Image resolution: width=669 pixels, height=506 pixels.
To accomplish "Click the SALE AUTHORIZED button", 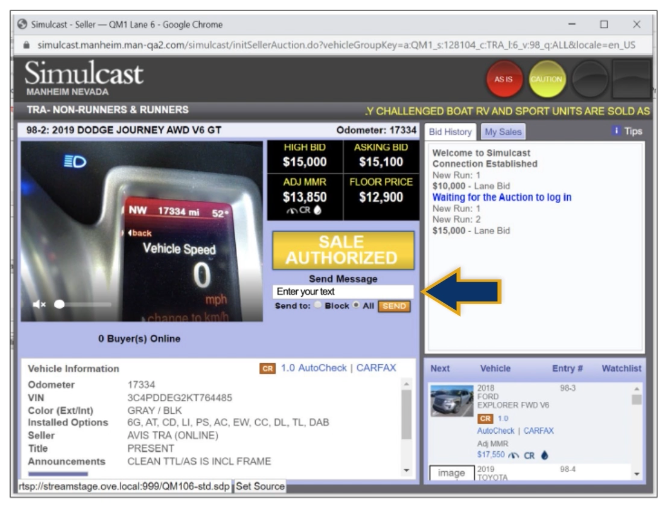I will [x=343, y=250].
